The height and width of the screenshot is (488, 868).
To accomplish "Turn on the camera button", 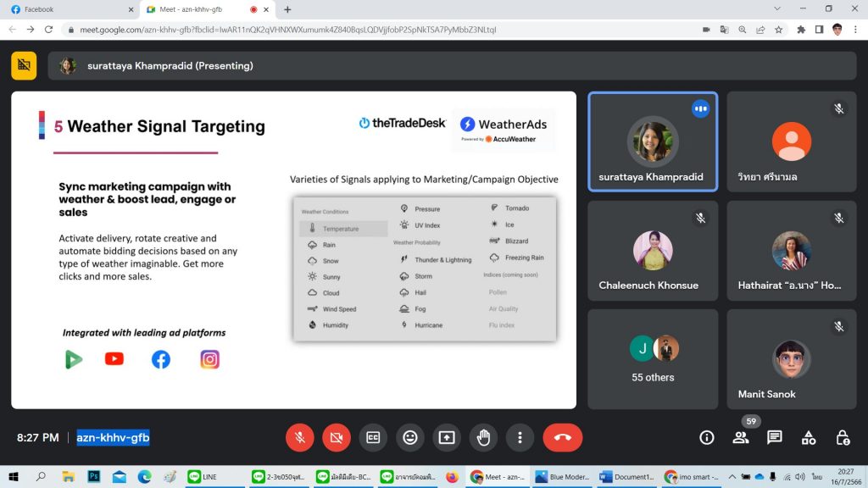I will click(337, 437).
